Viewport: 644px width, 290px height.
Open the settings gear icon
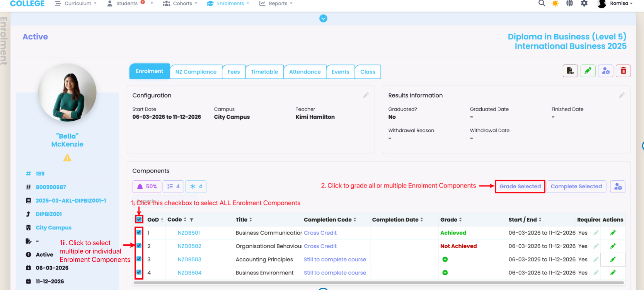pyautogui.click(x=584, y=3)
